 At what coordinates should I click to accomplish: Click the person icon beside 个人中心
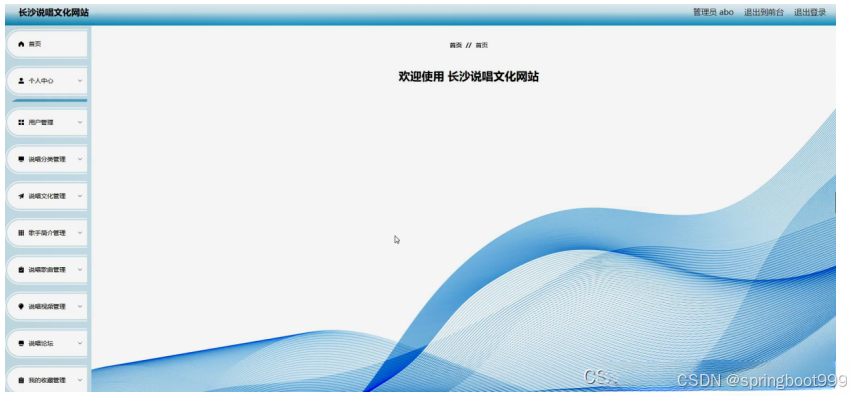tap(21, 81)
